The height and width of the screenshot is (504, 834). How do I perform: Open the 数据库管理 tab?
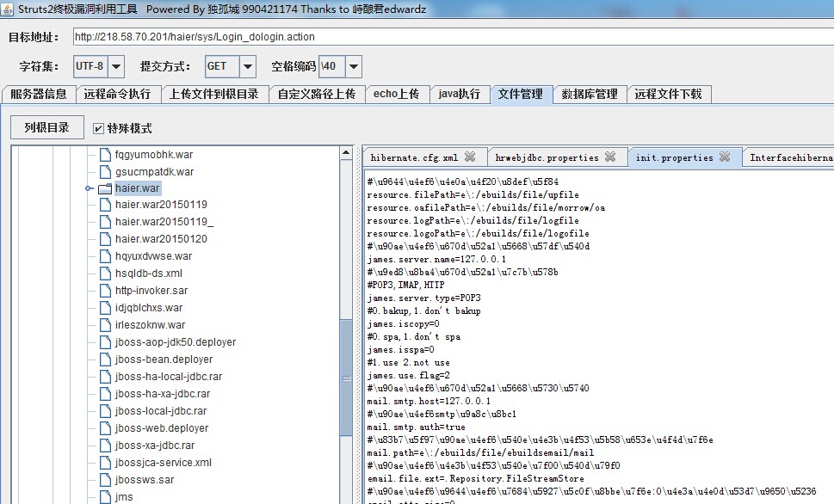click(590, 94)
